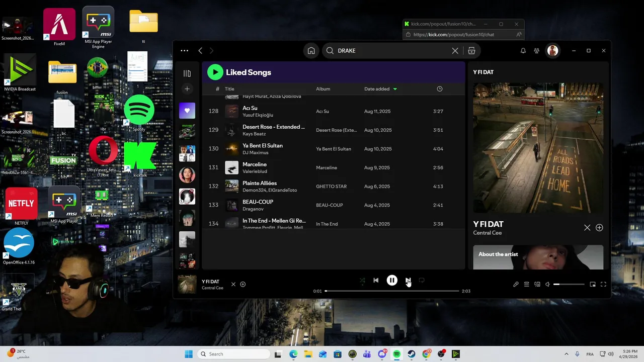This screenshot has width=644, height=362.
Task: Open artist Kays Beatz
Action: point(254,134)
